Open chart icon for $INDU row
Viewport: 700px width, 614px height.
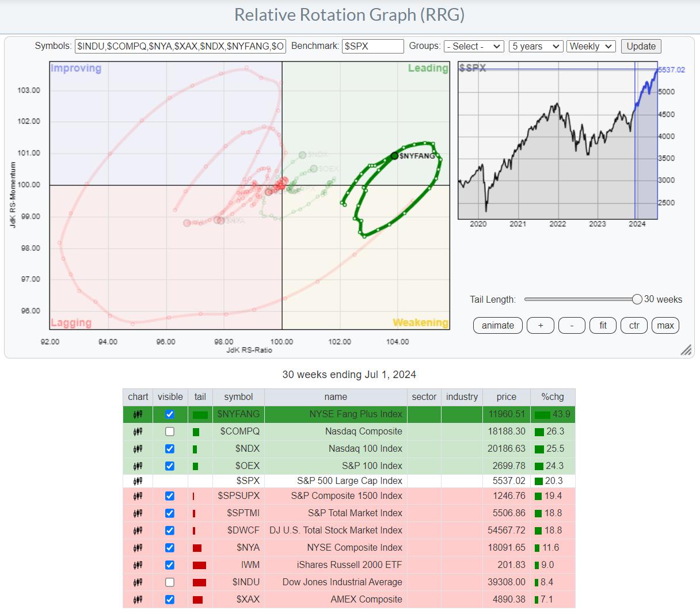138,582
